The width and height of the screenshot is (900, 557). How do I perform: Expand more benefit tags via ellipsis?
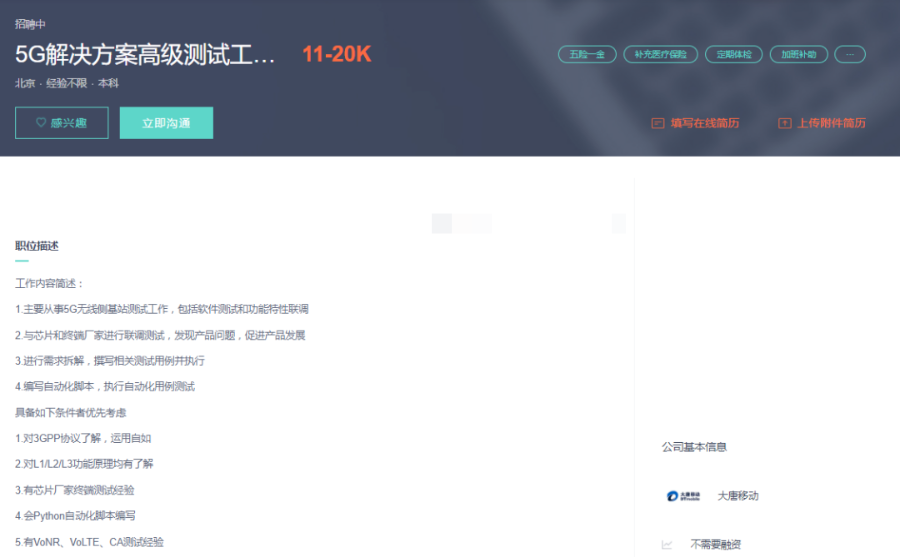pyautogui.click(x=850, y=55)
